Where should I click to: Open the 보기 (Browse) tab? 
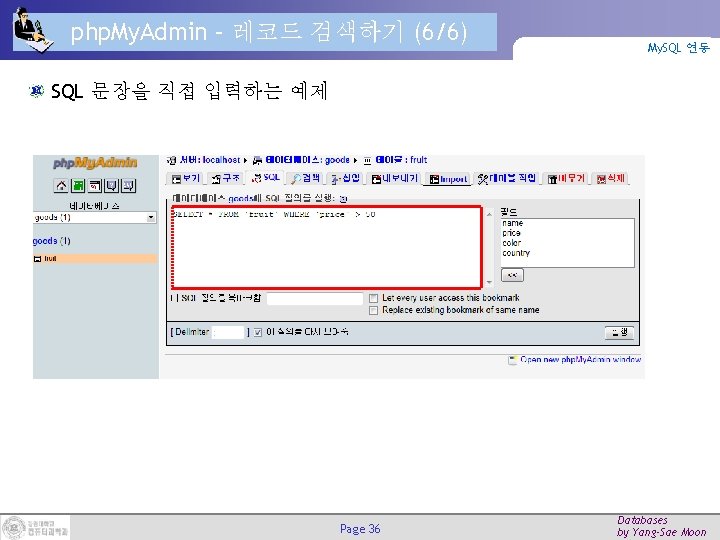186,179
